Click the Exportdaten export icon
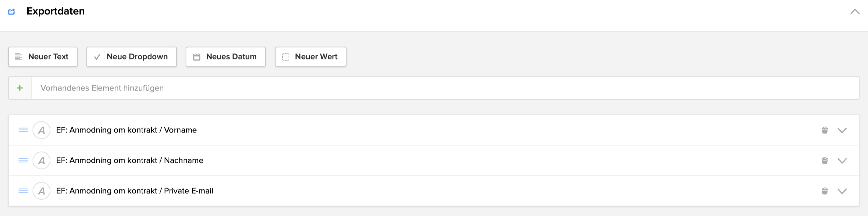This screenshot has height=216, width=868. (x=12, y=12)
